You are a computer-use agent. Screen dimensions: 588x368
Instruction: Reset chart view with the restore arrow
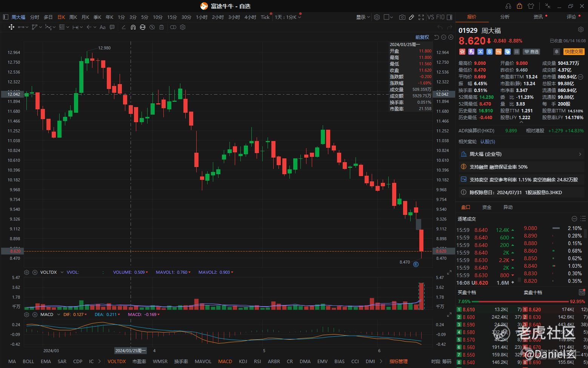pos(437,37)
